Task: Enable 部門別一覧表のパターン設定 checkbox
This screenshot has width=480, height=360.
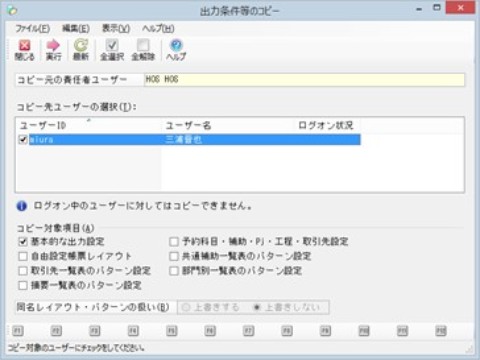Action: point(174,271)
